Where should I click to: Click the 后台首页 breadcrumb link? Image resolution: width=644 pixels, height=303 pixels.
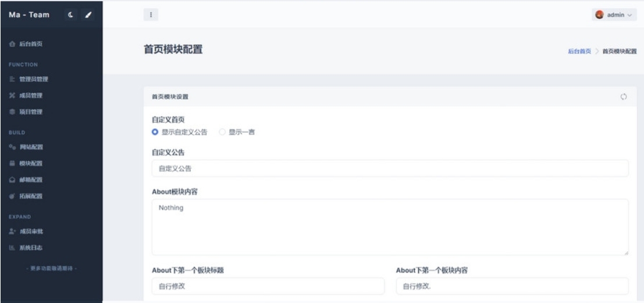click(x=579, y=51)
